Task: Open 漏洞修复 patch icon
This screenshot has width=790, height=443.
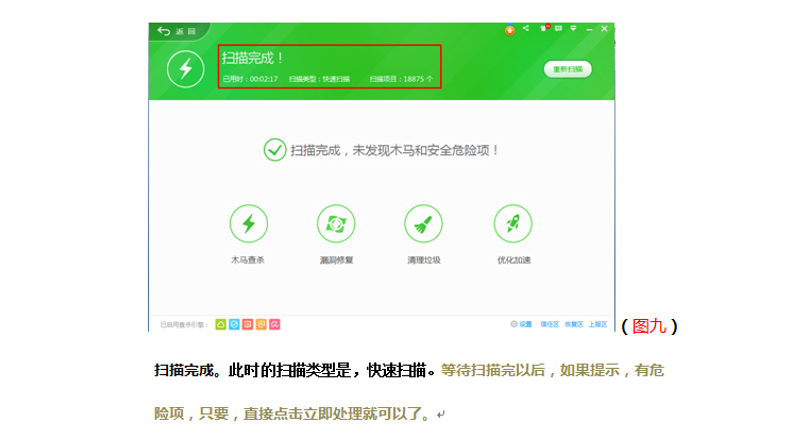Action: click(336, 223)
